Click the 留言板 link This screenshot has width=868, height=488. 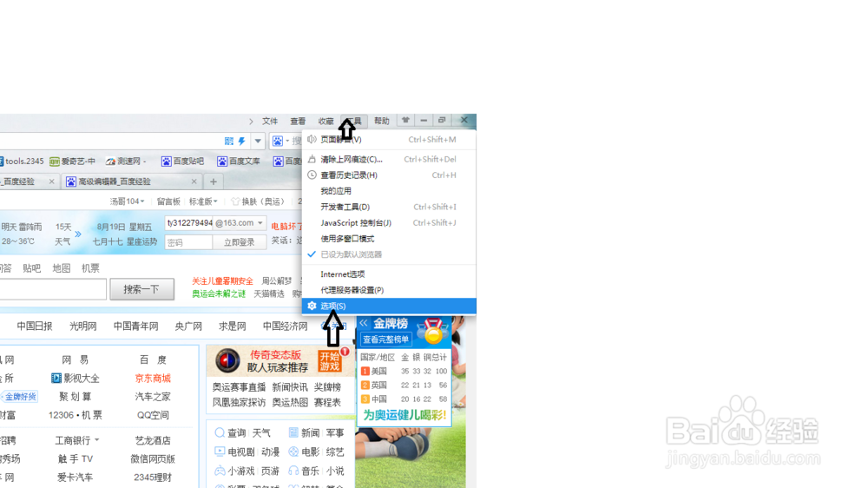(168, 201)
